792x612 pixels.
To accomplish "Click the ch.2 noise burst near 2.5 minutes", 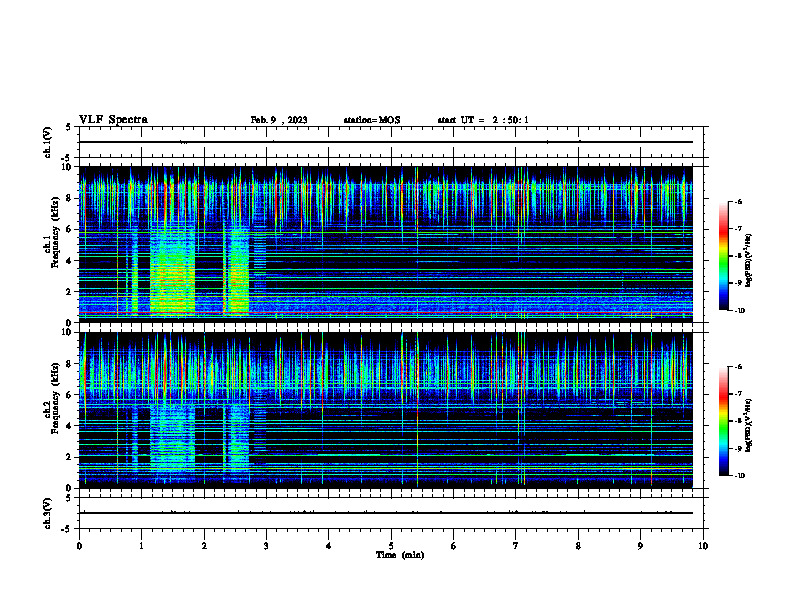I will 236,437.
